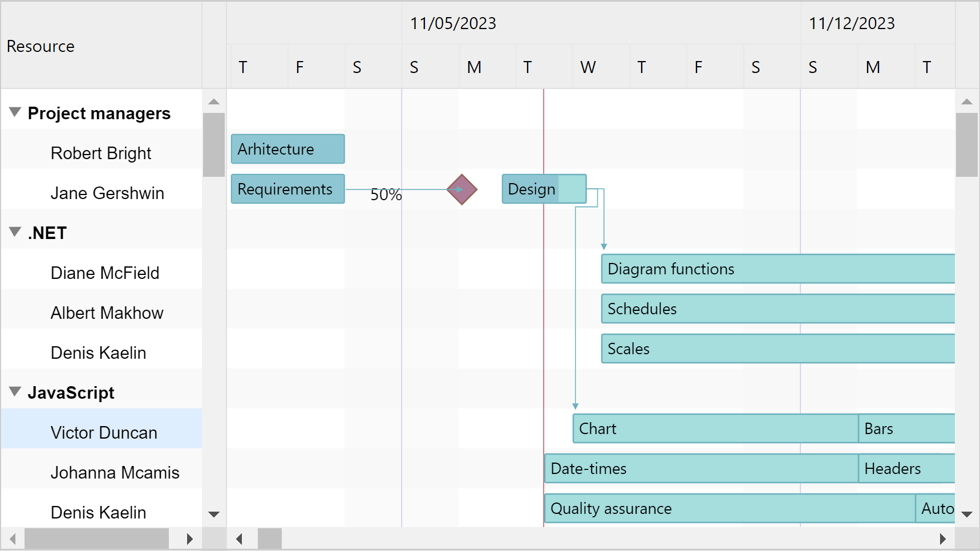Select the milestone diamond after Requirements
This screenshot has width=980, height=551.
click(461, 189)
